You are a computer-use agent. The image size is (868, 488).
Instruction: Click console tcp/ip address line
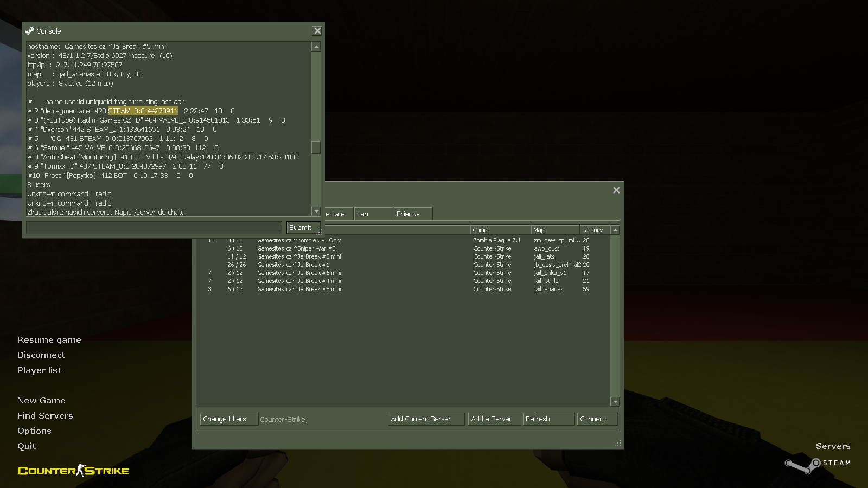click(x=75, y=65)
